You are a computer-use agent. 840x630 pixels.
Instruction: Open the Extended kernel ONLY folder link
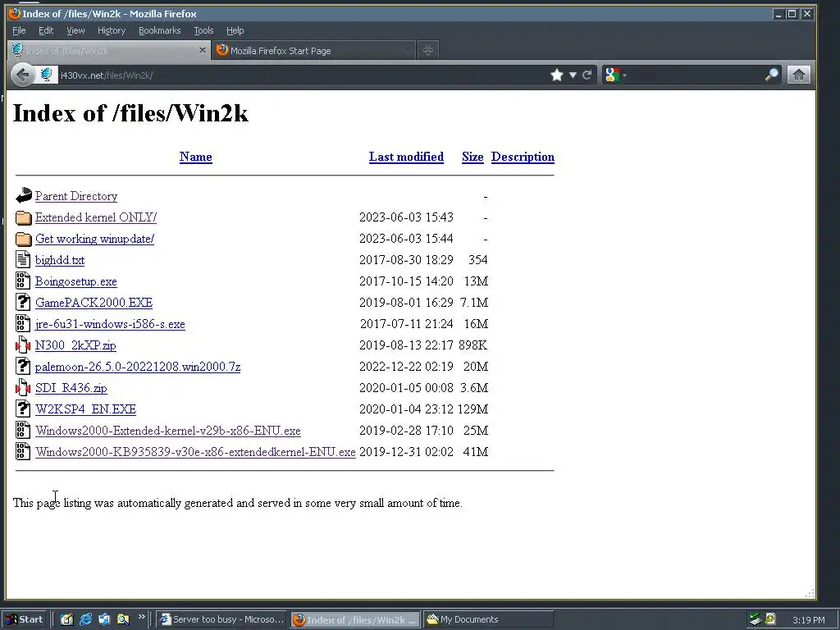pos(96,217)
